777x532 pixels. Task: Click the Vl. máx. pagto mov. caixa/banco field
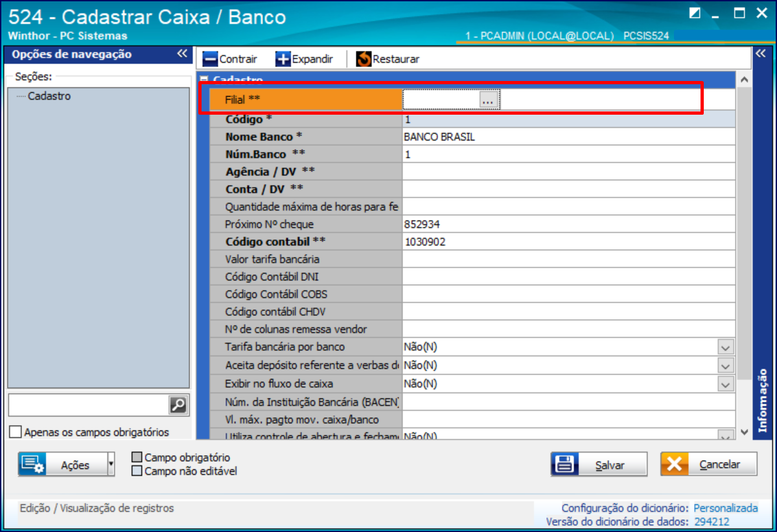(x=569, y=419)
